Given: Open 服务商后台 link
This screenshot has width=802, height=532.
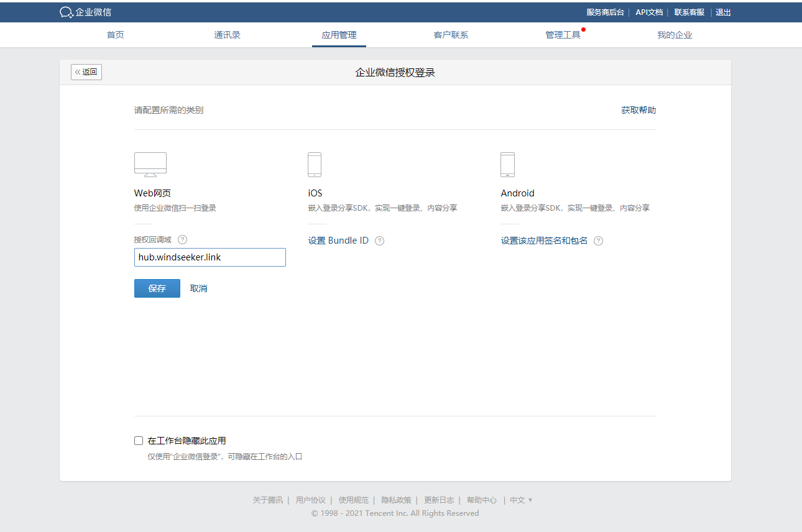Looking at the screenshot, I should pyautogui.click(x=605, y=12).
